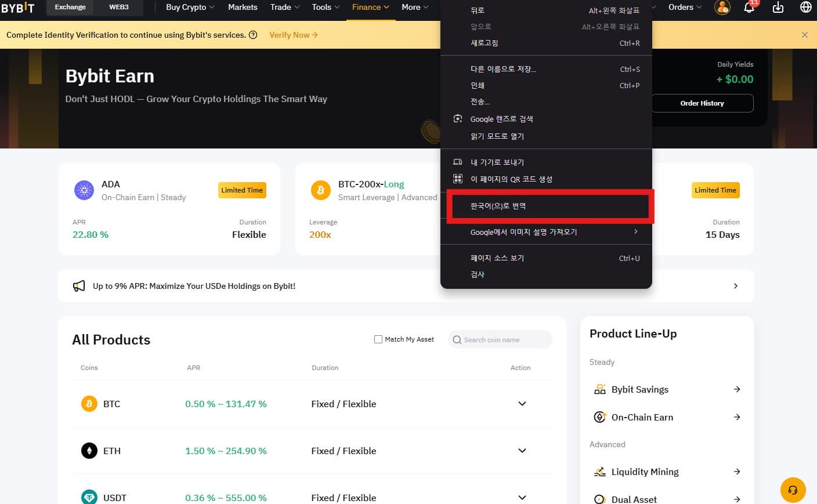Screen dimensions: 817x504
Task: Open the notifications bell
Action: (x=749, y=8)
